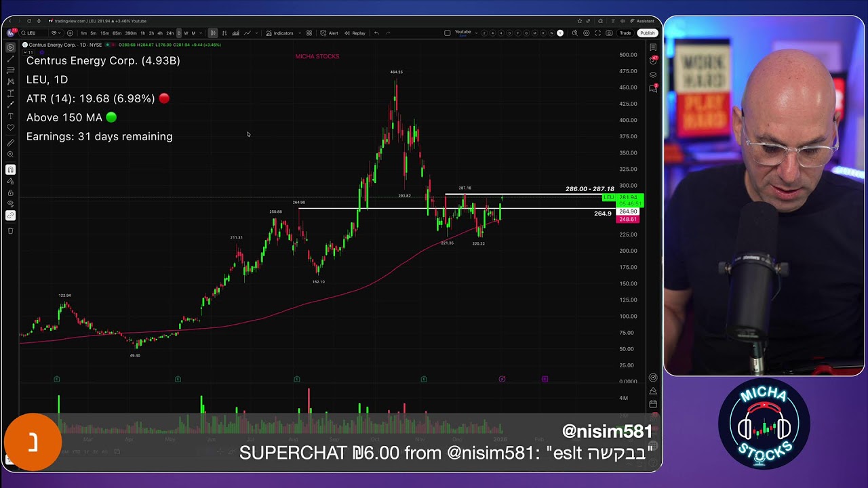868x488 pixels.
Task: Switch to the 390m timeframe
Action: (131, 33)
